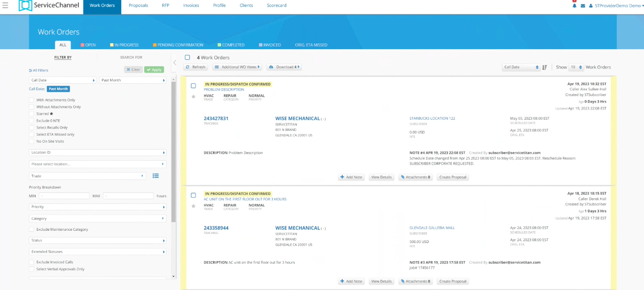Screen dimensions: 644x290
Task: Collapse the filter panel with chevron
Action: click(x=174, y=62)
